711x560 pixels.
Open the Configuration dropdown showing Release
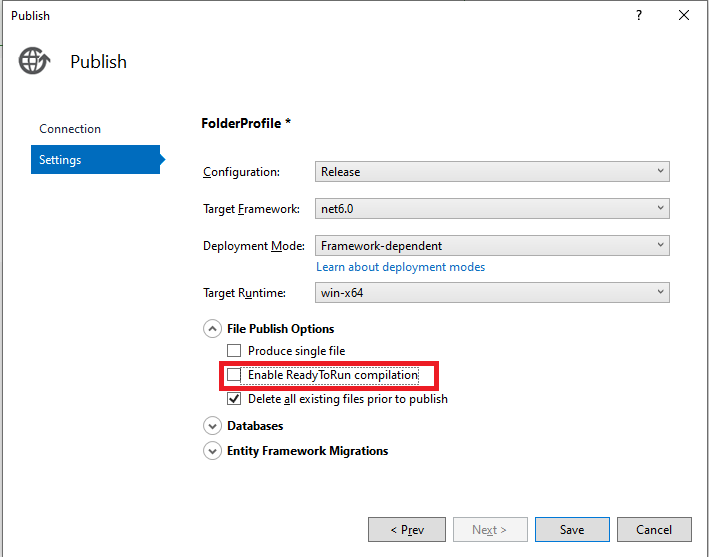point(492,172)
